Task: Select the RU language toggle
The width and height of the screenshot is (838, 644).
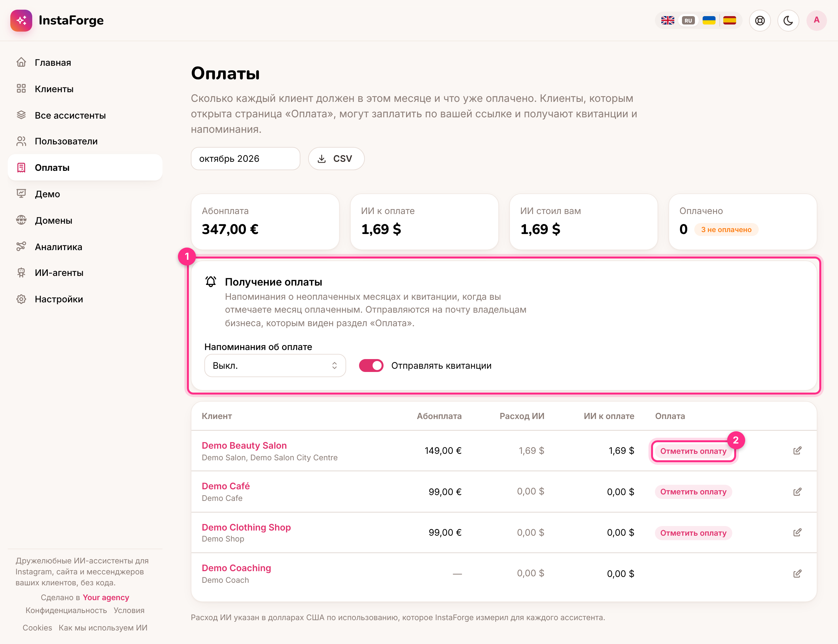Action: [x=688, y=21]
